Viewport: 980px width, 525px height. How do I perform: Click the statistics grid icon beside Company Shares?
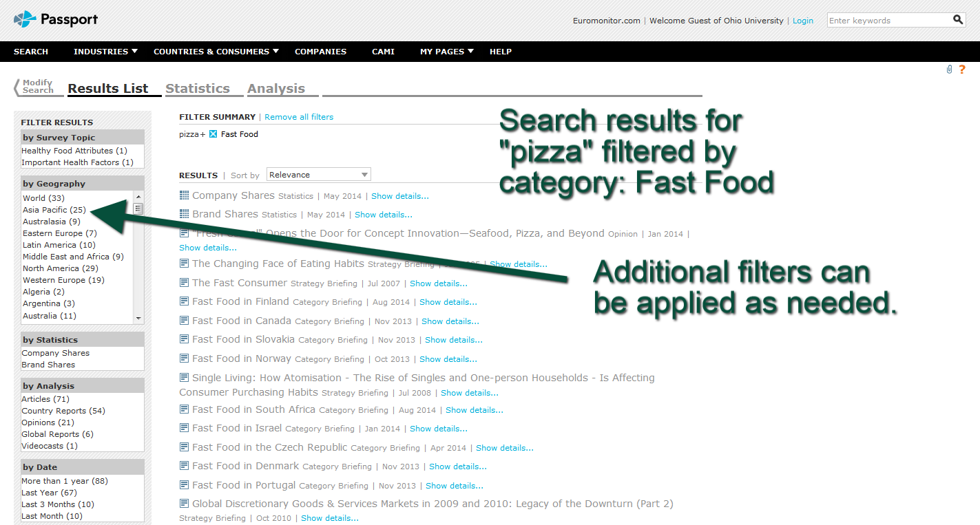tap(184, 195)
